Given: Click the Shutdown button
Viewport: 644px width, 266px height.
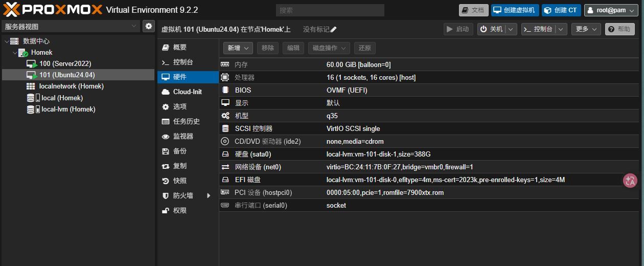Looking at the screenshot, I should (x=492, y=29).
